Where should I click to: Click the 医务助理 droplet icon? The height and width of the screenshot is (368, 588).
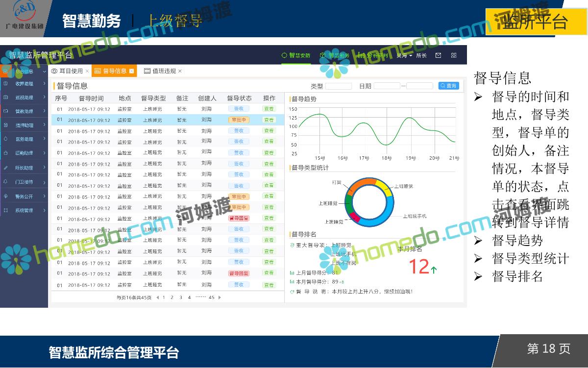coord(6,139)
